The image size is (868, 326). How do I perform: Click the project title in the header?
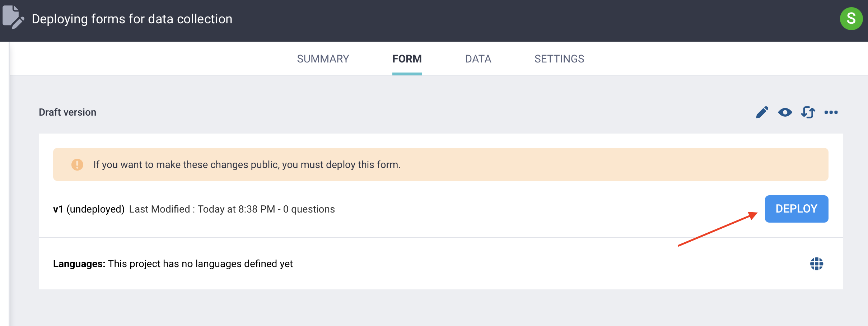pos(131,19)
